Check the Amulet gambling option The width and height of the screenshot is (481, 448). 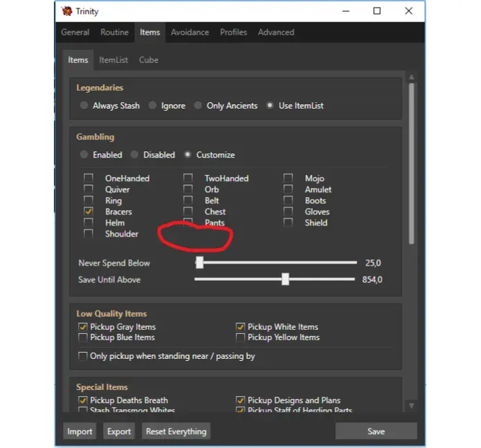click(288, 189)
